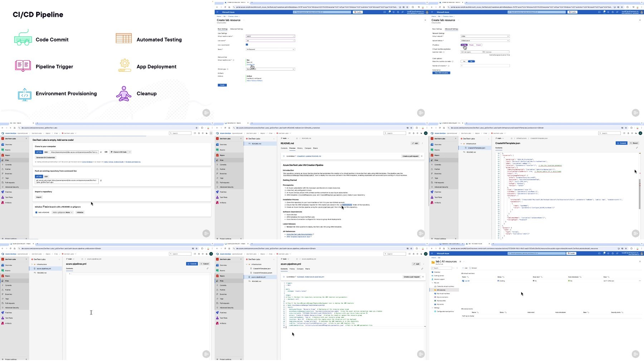The height and width of the screenshot is (362, 644).
Task: Open the Add a .gitignore None dropdown
Action: [62, 212]
